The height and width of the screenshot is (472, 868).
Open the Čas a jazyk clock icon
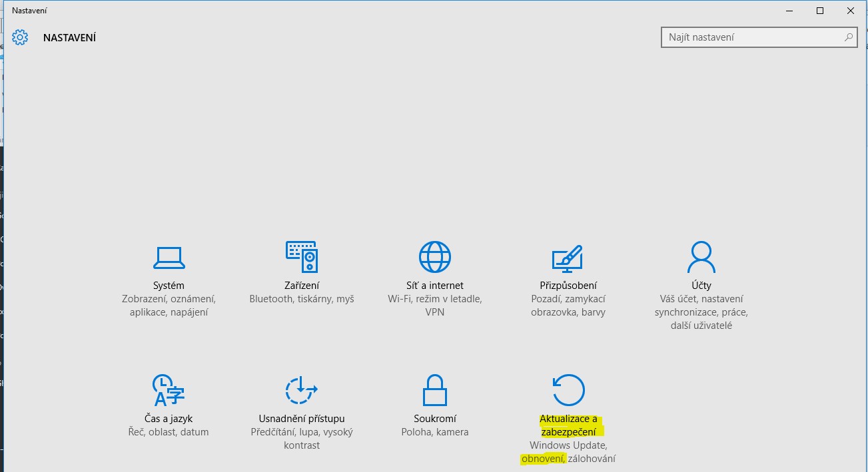[x=169, y=390]
